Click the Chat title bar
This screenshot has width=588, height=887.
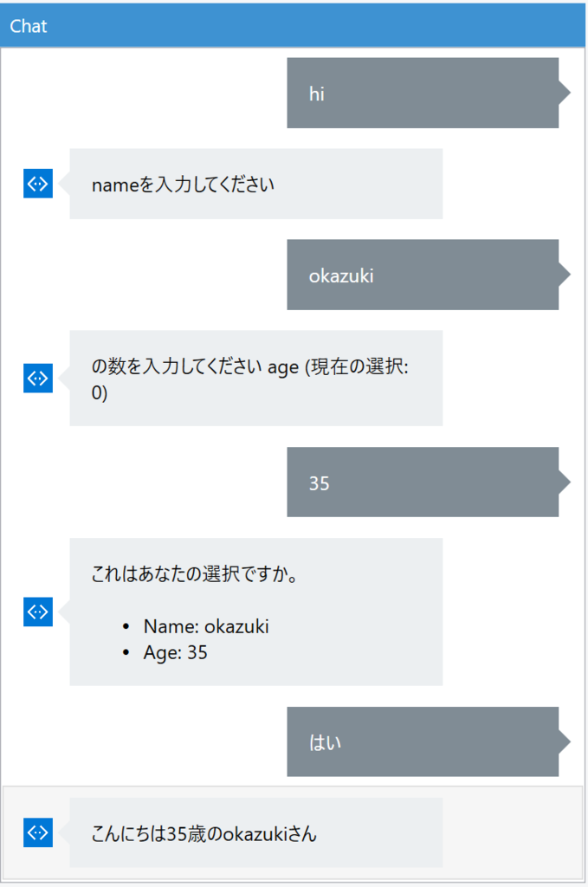(x=294, y=26)
